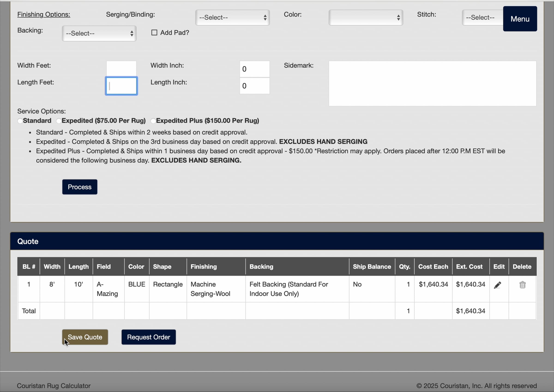Tick the Add Pad? checkbox
This screenshot has height=392, width=554.
pos(154,33)
